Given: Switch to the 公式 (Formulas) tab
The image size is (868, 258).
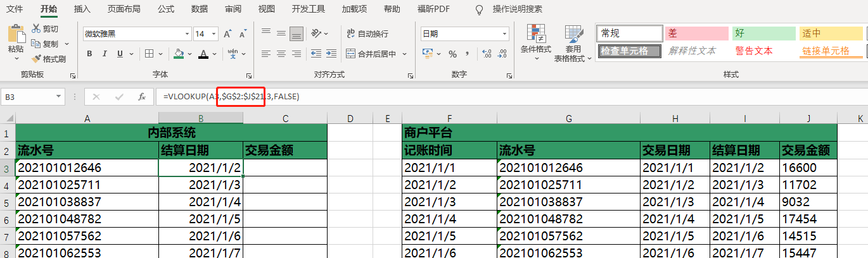Looking at the screenshot, I should 166,9.
